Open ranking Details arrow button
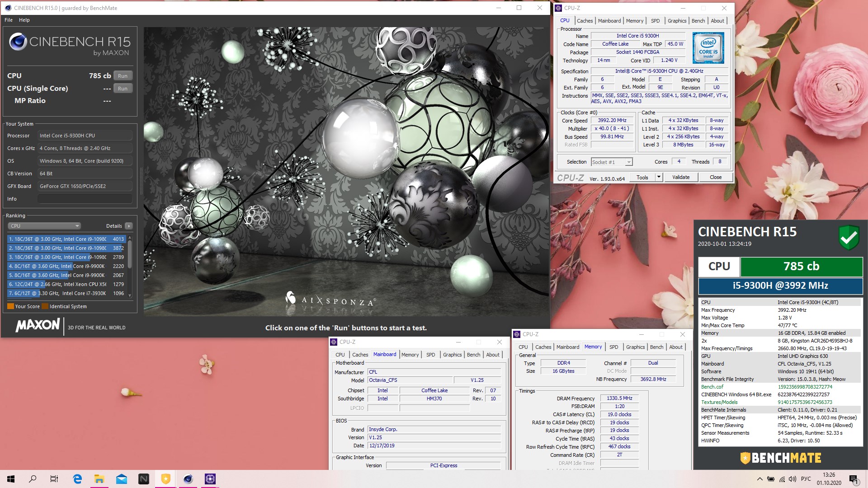This screenshot has height=488, width=868. pos(129,226)
